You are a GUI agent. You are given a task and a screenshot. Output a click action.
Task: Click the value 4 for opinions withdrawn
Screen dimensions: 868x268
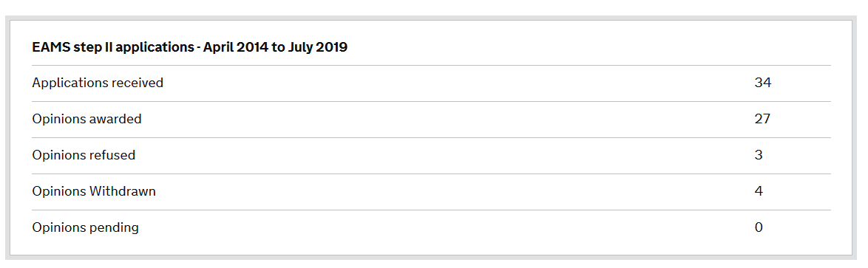759,191
